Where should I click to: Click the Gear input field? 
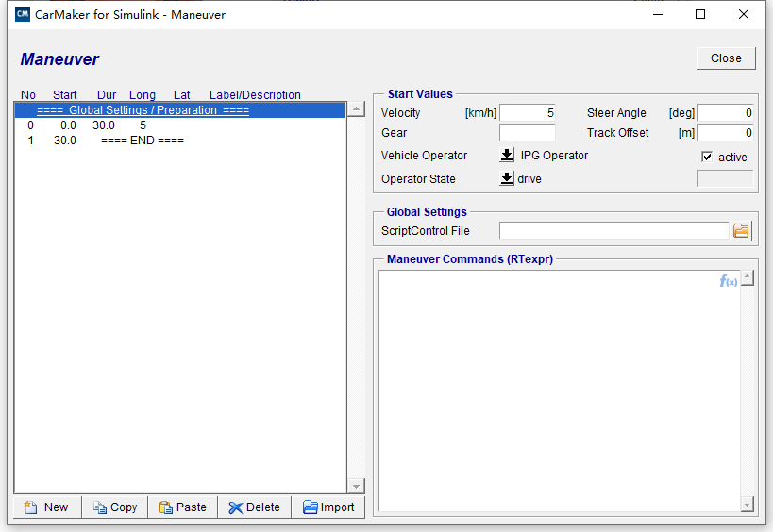tap(527, 132)
